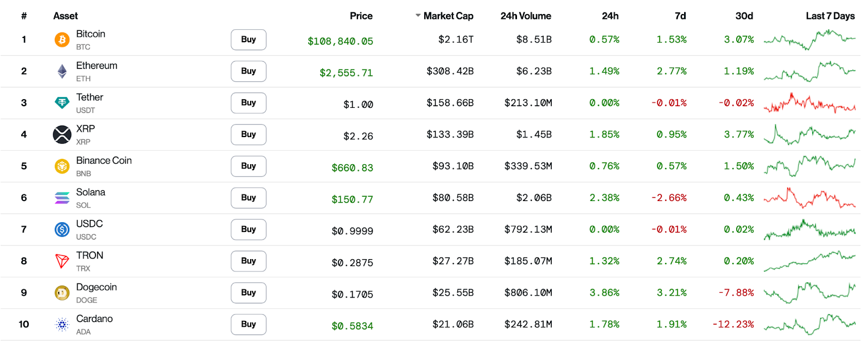
Task: Click the Dogecoin dog icon
Action: click(62, 293)
